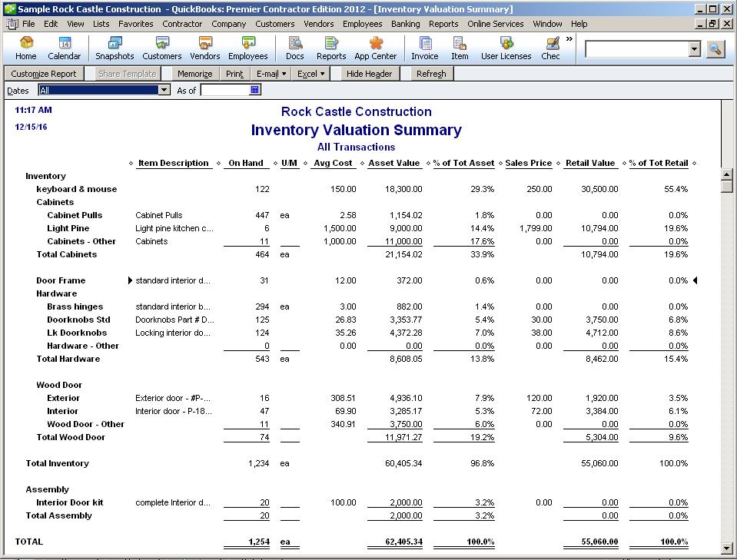Open the Online Services menu
The width and height of the screenshot is (737, 560).
[x=496, y=24]
